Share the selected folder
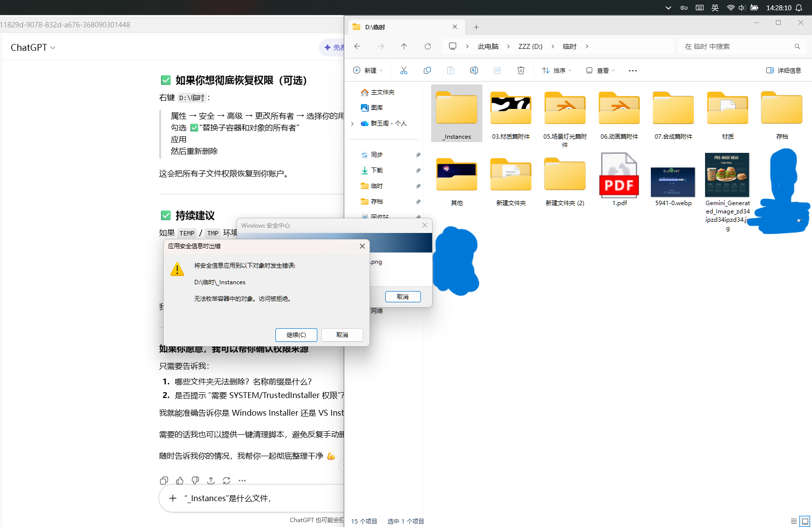 click(x=497, y=70)
